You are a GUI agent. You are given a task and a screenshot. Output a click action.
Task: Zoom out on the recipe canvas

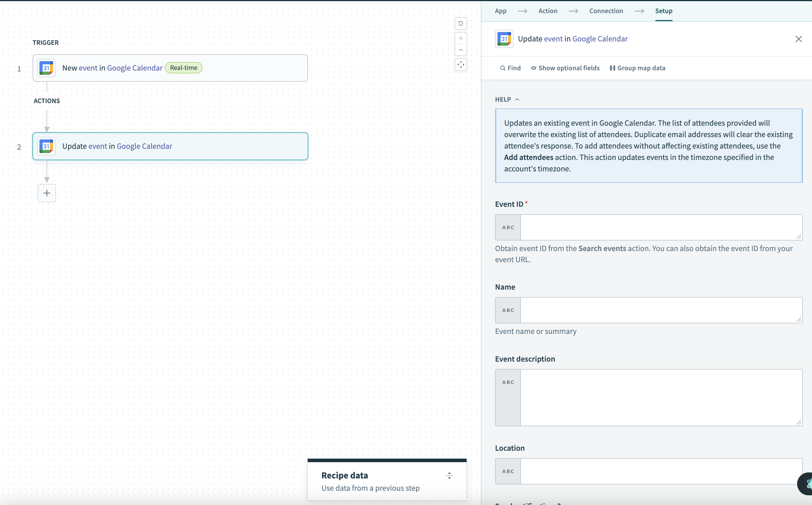(461, 50)
